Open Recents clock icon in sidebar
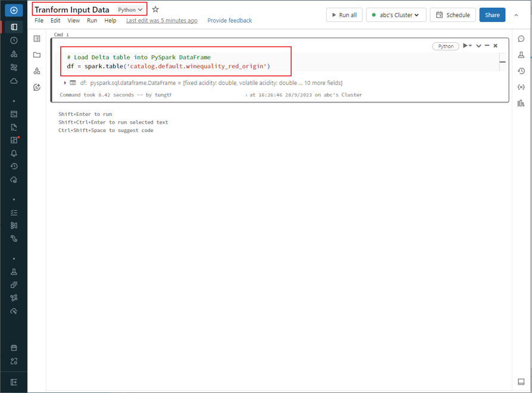Image resolution: width=532 pixels, height=393 pixels. click(x=14, y=40)
